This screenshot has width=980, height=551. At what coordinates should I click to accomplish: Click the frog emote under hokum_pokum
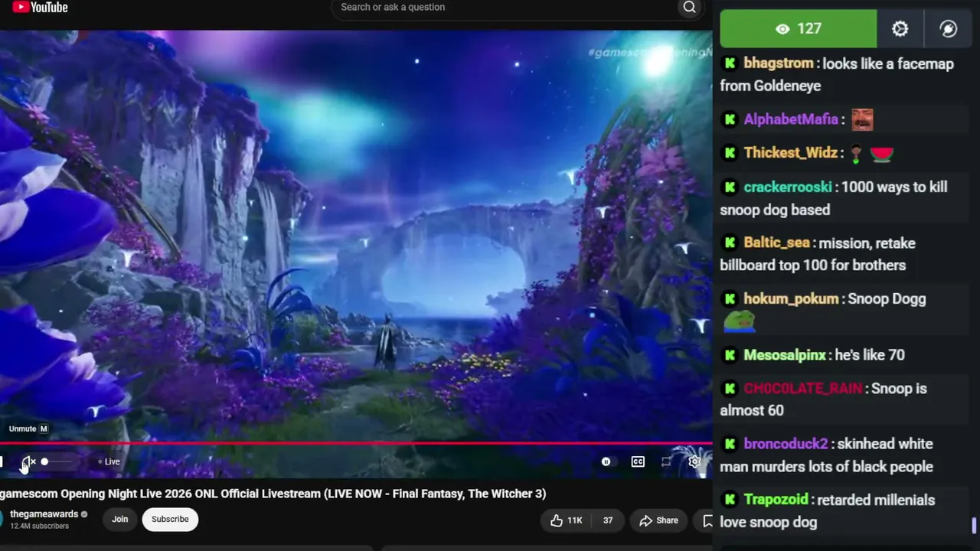pos(740,321)
